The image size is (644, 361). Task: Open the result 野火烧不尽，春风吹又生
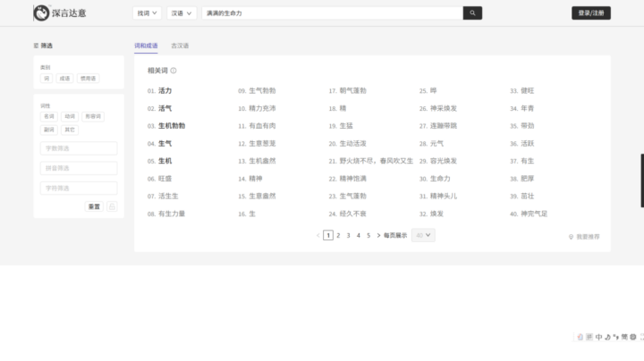click(377, 161)
